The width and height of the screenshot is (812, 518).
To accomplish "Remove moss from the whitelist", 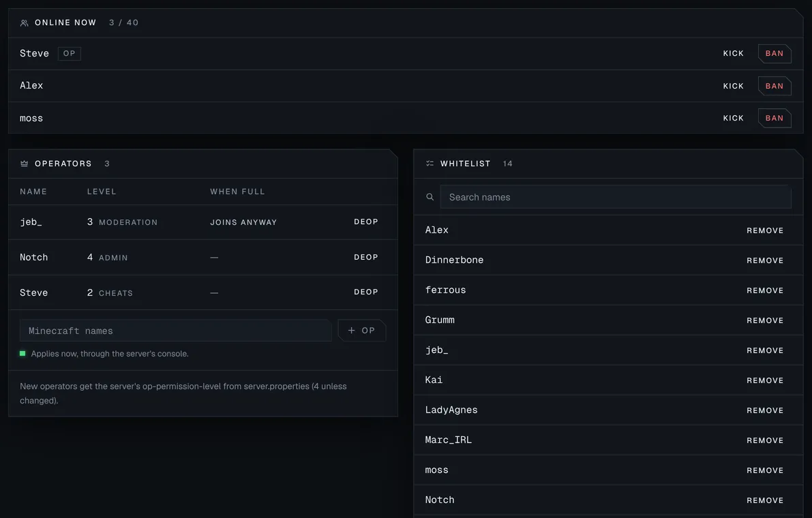I will 765,470.
